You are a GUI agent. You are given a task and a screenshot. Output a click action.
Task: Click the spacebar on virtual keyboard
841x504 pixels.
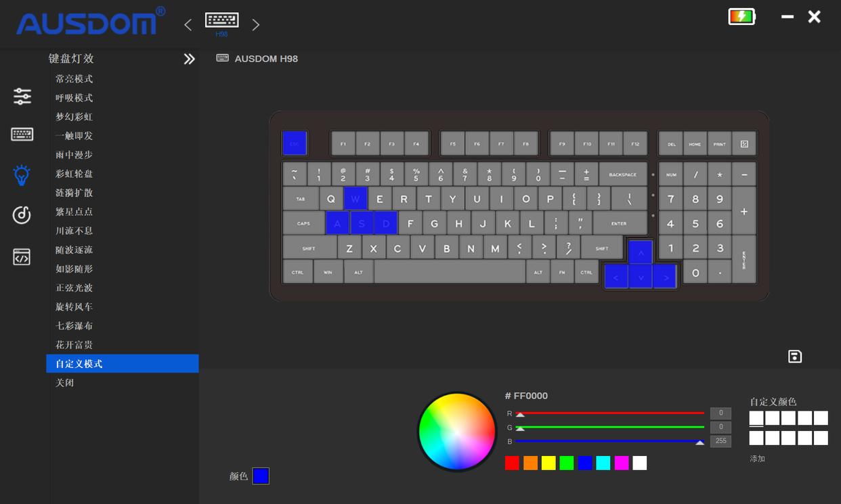[450, 272]
